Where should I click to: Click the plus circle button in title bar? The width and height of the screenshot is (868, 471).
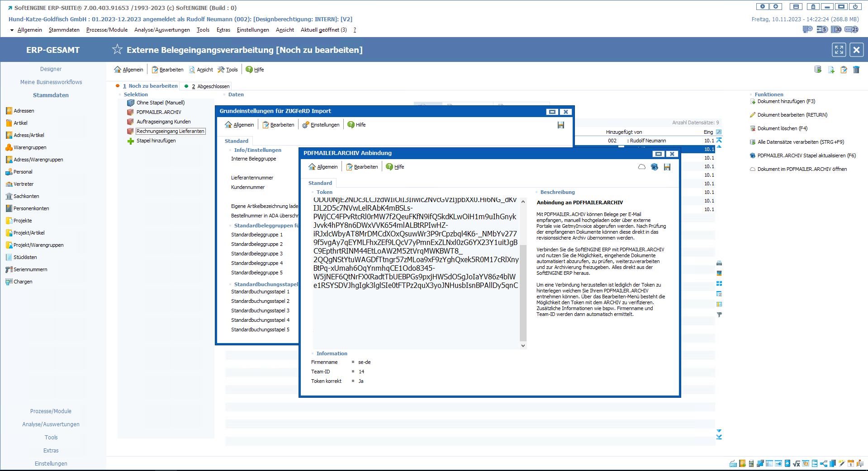pos(776,7)
